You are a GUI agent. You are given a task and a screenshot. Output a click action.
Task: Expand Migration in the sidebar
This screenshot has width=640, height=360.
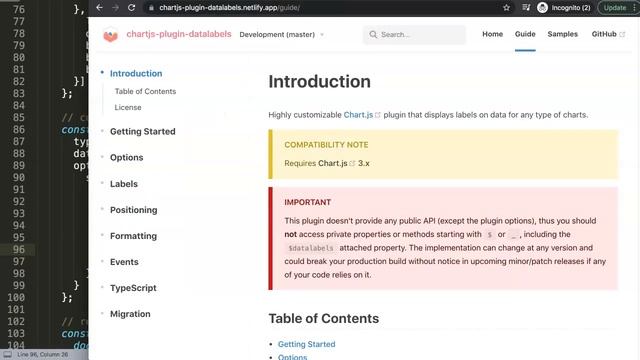pyautogui.click(x=130, y=314)
